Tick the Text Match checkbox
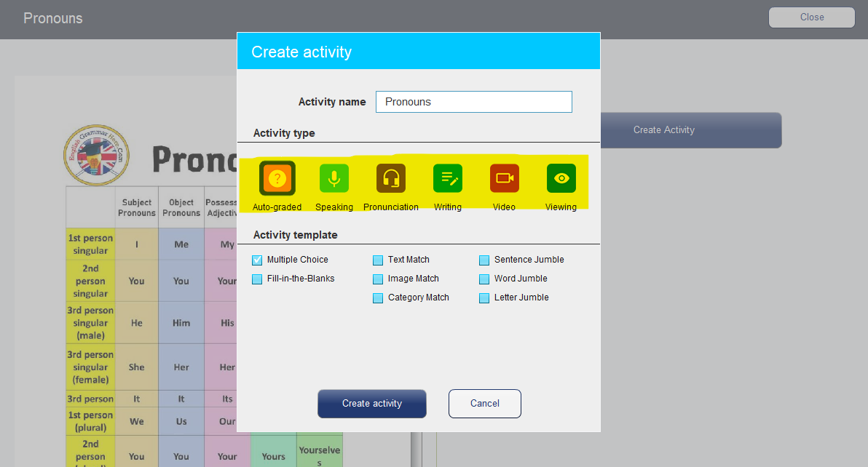868x467 pixels. click(x=378, y=260)
